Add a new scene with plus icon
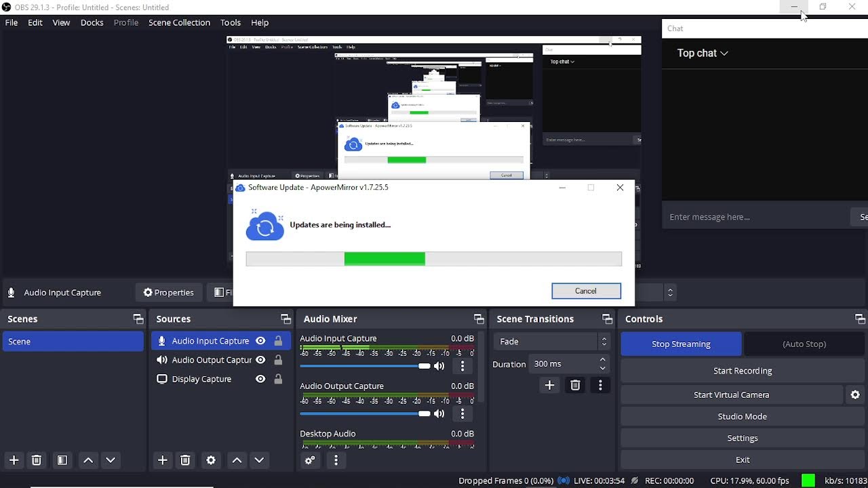The height and width of the screenshot is (488, 868). click(x=14, y=460)
